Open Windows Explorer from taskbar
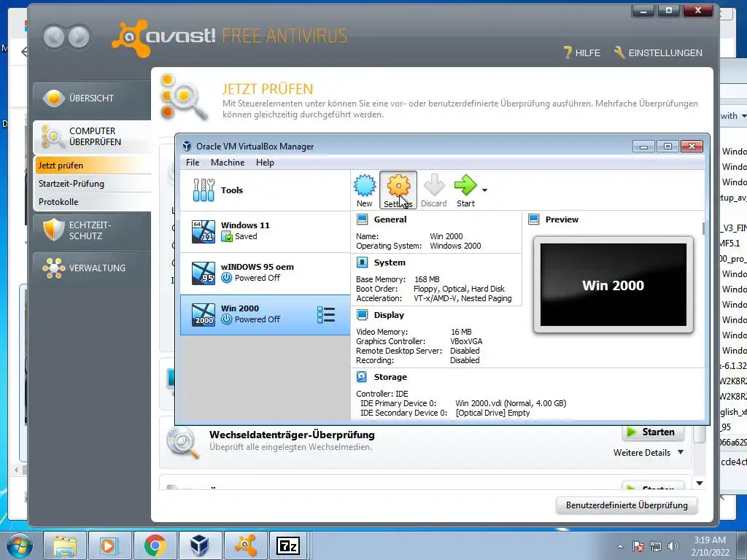Viewport: 747px width, 560px height. (x=65, y=545)
